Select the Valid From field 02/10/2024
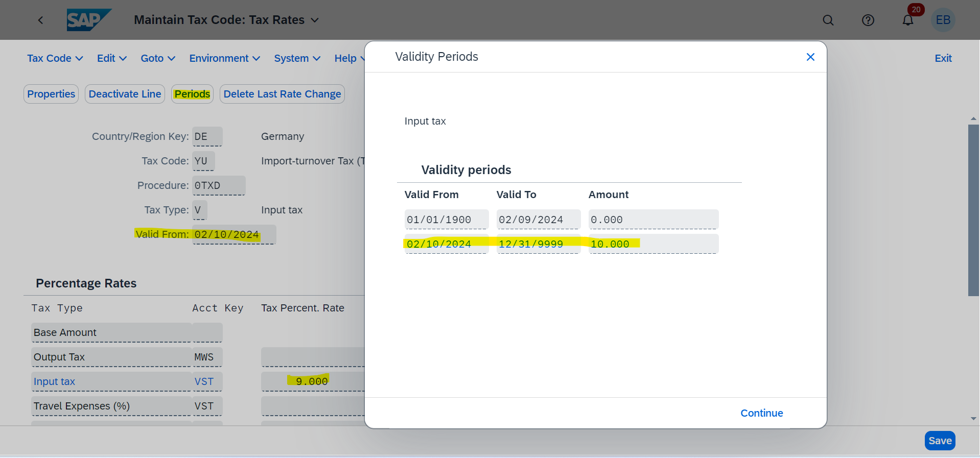The image size is (980, 458). click(x=234, y=234)
